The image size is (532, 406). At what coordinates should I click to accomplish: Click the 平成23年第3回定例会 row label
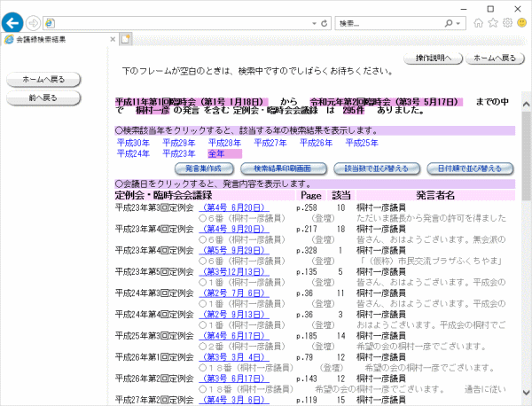tap(154, 207)
